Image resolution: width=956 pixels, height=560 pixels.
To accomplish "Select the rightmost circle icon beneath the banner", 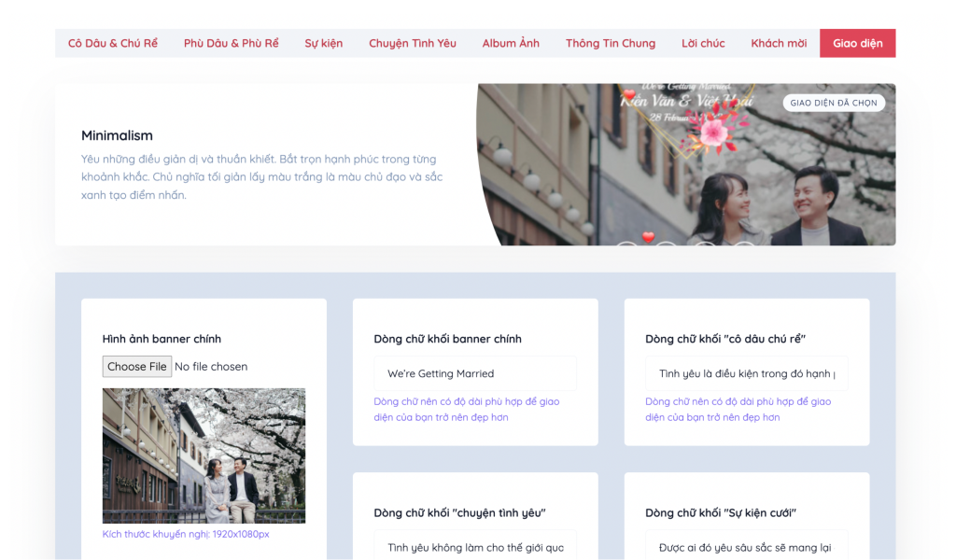I will click(x=743, y=247).
